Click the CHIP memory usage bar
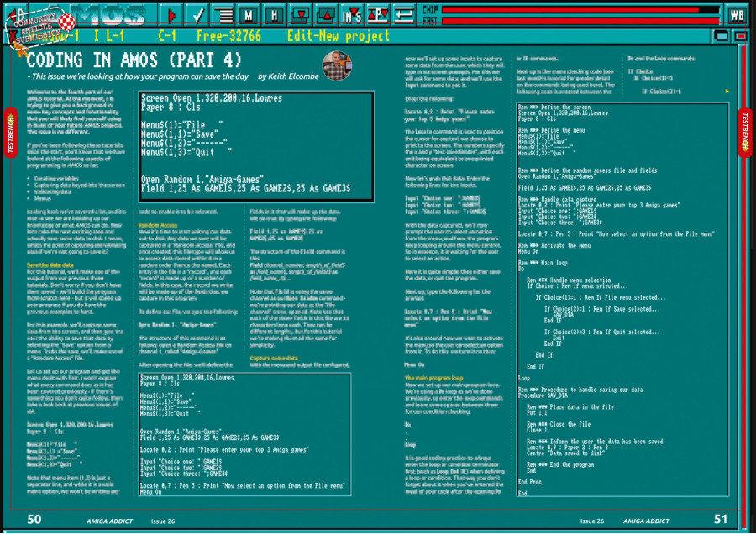The image size is (756, 534). 580,9
